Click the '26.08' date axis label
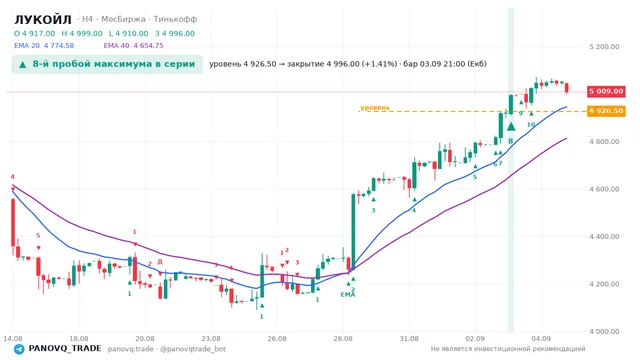The height and width of the screenshot is (360, 640). [x=277, y=339]
